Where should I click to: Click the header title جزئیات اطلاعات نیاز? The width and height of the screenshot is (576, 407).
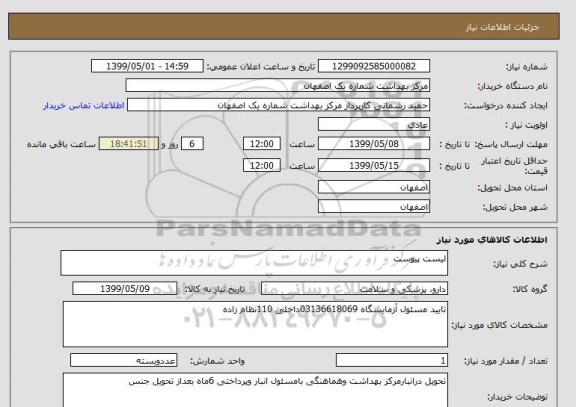tap(502, 28)
